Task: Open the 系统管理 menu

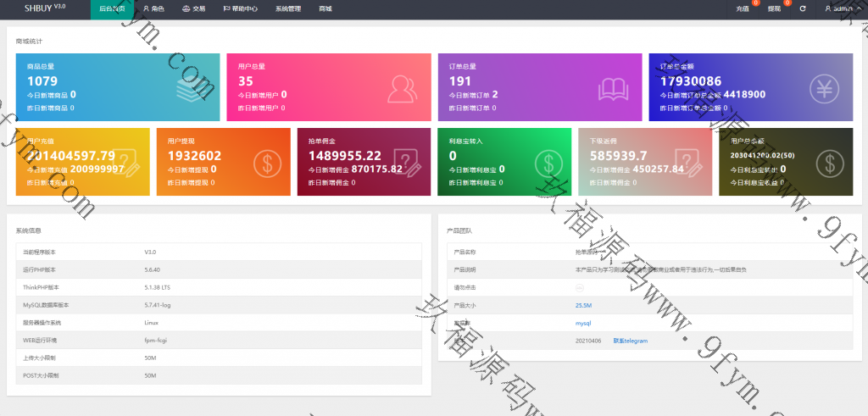Action: click(x=287, y=8)
